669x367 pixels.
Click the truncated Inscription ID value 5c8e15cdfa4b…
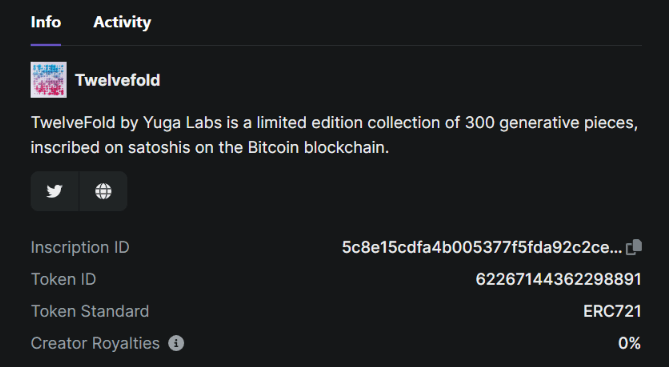482,247
